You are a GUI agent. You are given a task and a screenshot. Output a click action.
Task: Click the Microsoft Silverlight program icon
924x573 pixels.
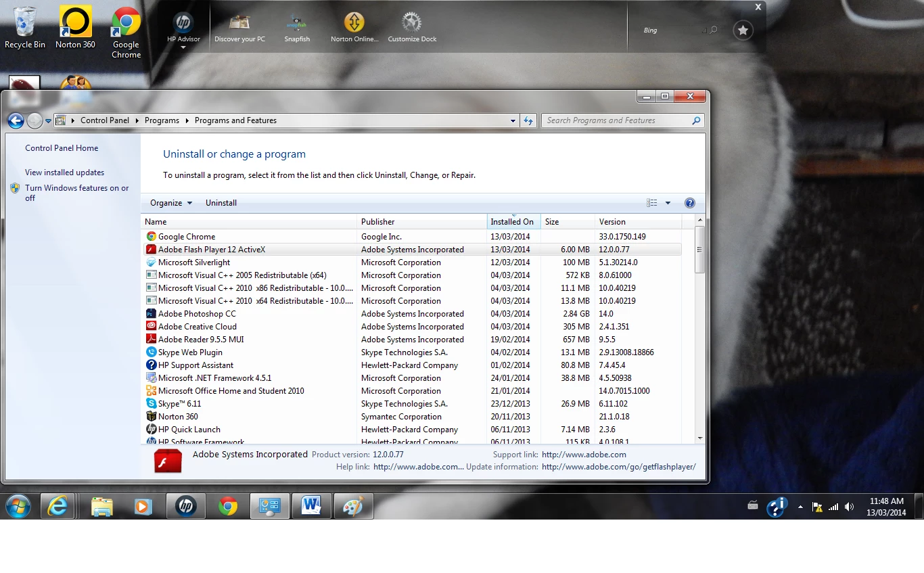(152, 262)
